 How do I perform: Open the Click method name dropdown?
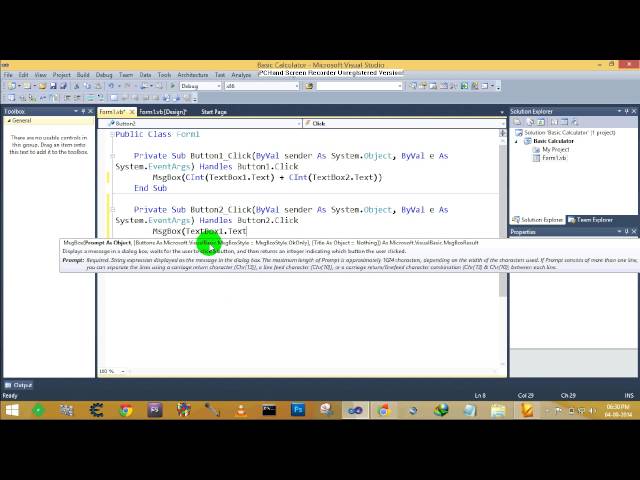502,123
